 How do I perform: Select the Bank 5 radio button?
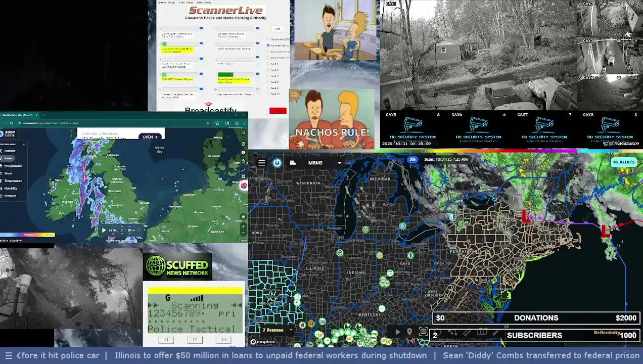point(268,63)
